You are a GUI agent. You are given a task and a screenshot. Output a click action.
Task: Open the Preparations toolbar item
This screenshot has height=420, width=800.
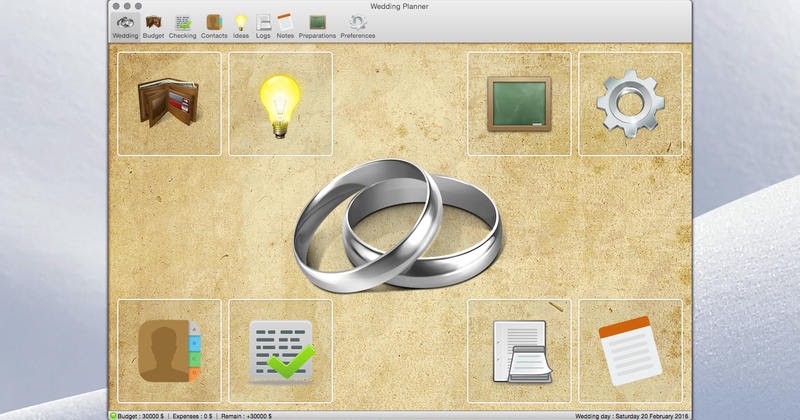point(317,27)
